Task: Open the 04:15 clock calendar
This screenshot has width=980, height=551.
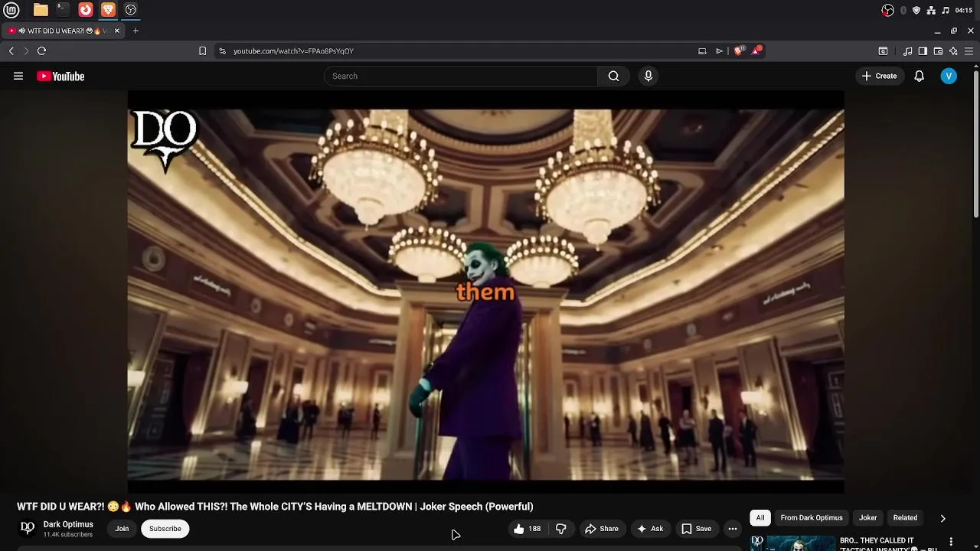Action: pyautogui.click(x=964, y=10)
